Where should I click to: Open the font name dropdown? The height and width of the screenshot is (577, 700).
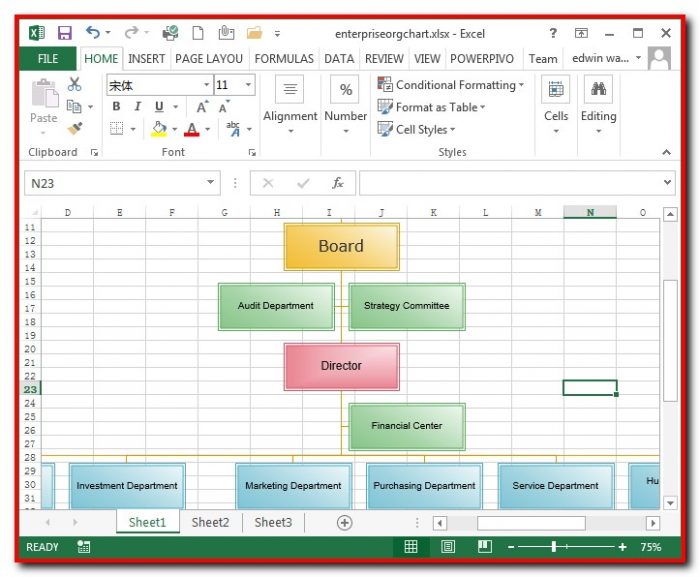[206, 85]
